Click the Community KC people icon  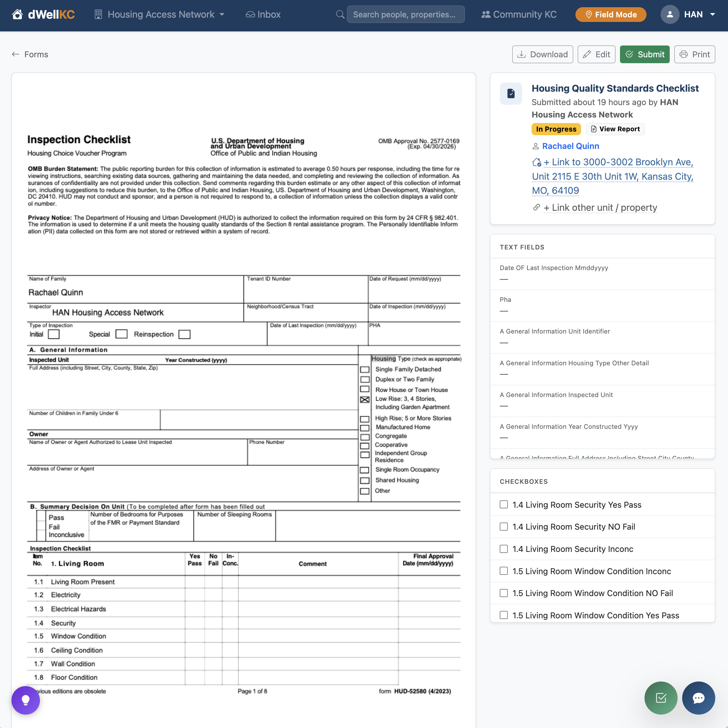point(486,14)
